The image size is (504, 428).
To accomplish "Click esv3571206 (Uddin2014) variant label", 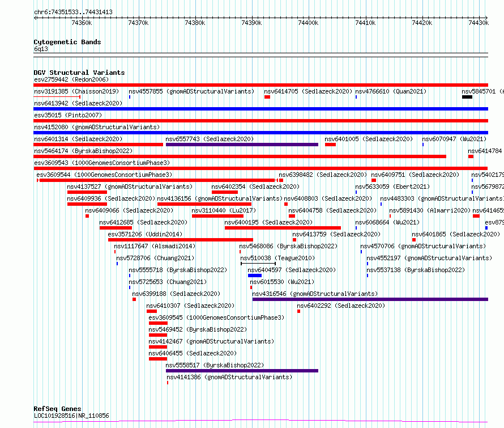I will point(145,234).
